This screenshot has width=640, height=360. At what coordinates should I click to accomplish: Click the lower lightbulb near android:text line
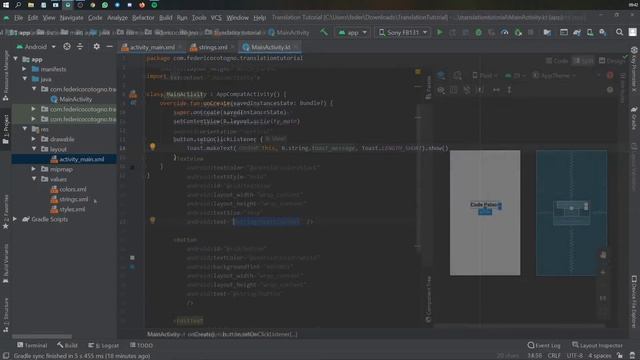(153, 220)
